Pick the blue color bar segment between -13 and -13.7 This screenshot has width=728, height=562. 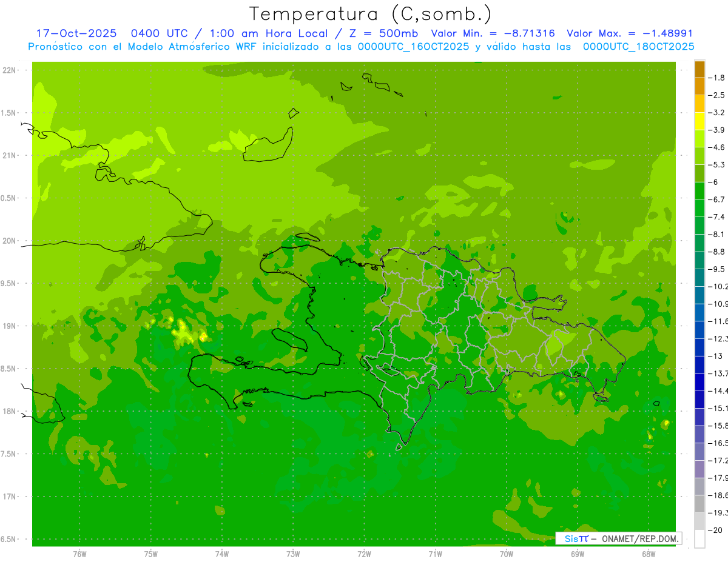(x=699, y=365)
